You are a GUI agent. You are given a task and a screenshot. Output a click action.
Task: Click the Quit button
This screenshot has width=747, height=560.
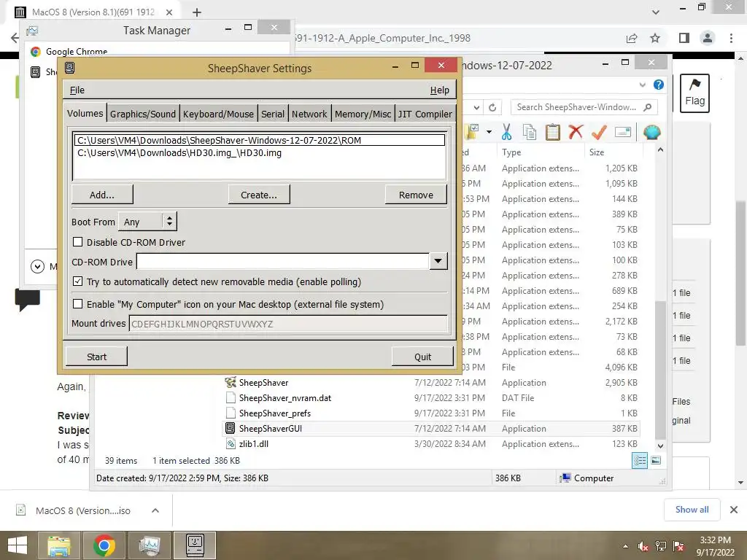tap(422, 357)
